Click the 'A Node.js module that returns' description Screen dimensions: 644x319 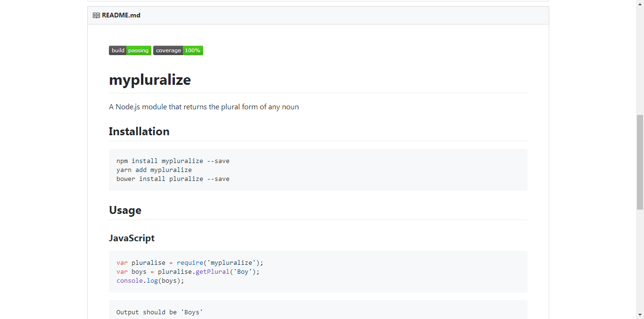(204, 107)
